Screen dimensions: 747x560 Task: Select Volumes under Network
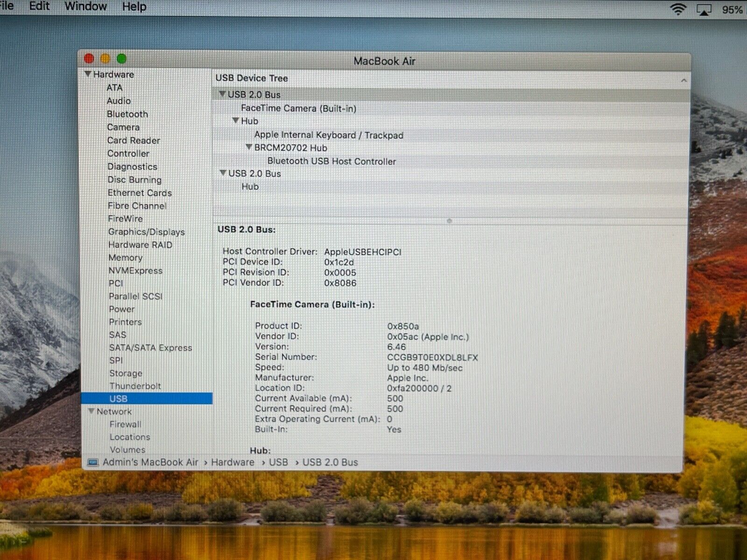[127, 450]
